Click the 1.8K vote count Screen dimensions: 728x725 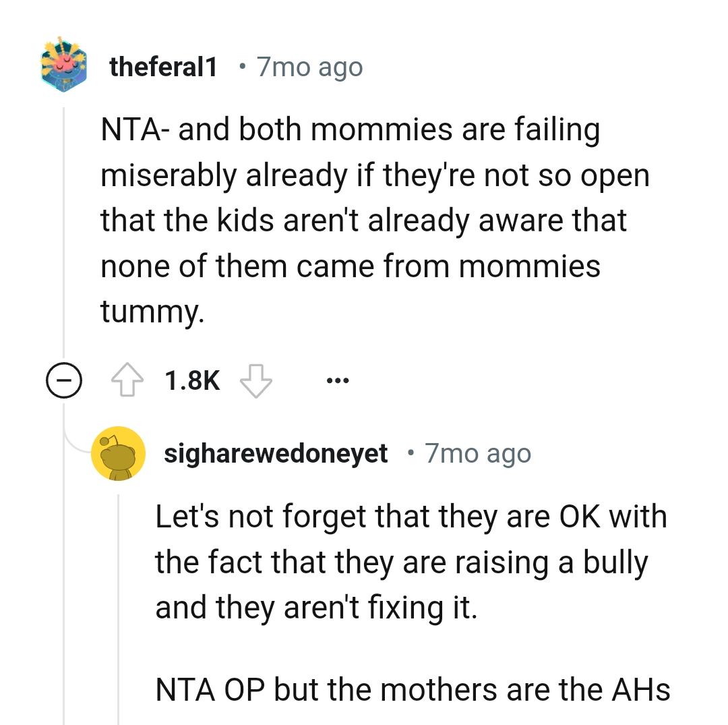click(192, 380)
